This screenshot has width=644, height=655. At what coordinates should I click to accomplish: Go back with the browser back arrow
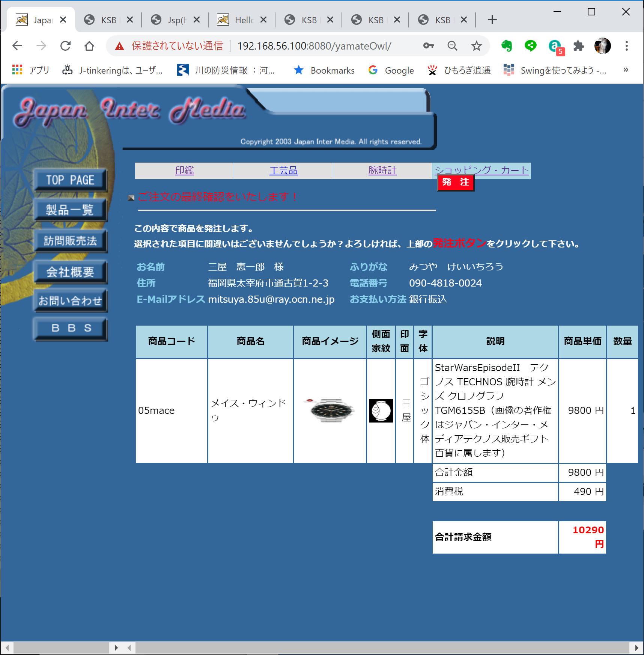click(x=17, y=46)
